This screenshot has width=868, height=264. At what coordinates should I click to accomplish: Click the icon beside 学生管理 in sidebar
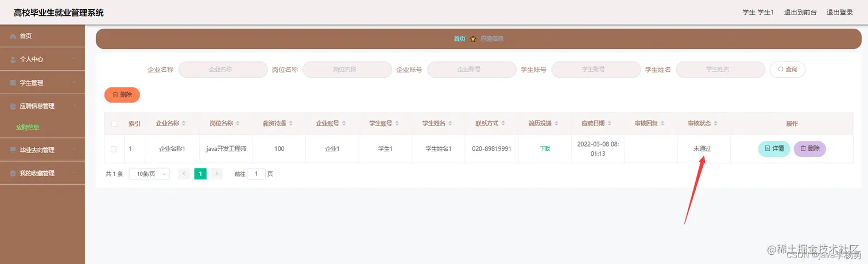[x=13, y=83]
